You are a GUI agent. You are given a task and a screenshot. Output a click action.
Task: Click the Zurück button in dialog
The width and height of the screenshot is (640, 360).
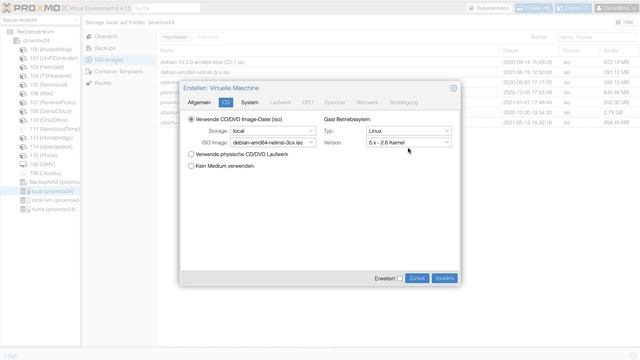[417, 278]
